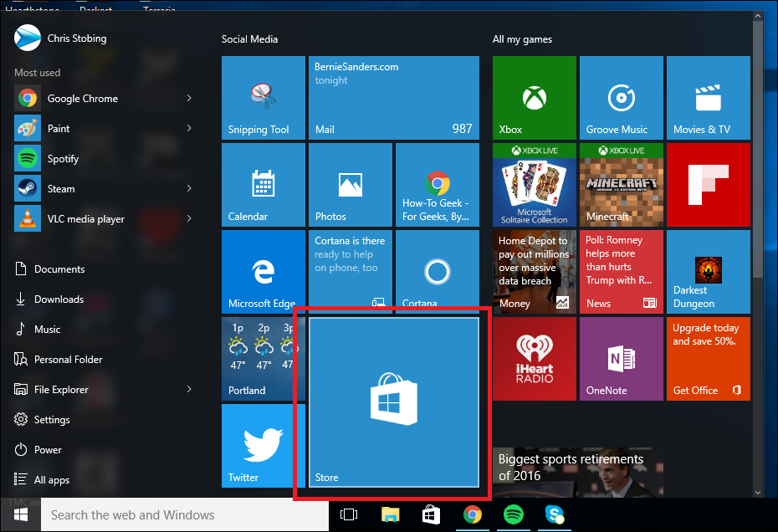Click the Search the web and Windows box
Viewport: 778px width, 532px height.
point(185,515)
